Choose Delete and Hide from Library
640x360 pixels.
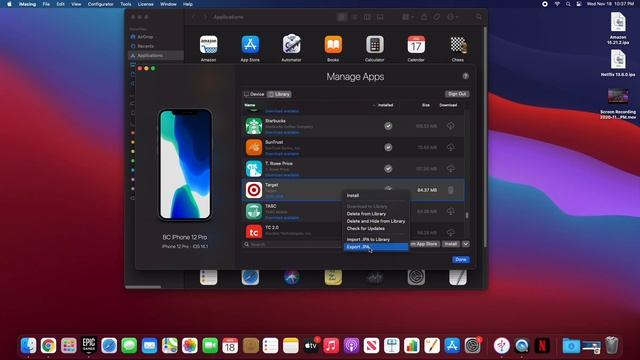376,221
